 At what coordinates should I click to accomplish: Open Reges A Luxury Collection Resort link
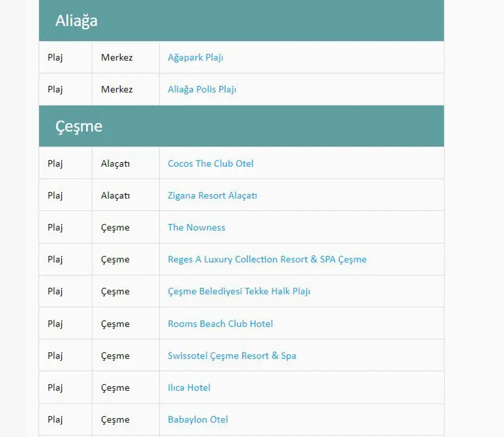pyautogui.click(x=267, y=259)
